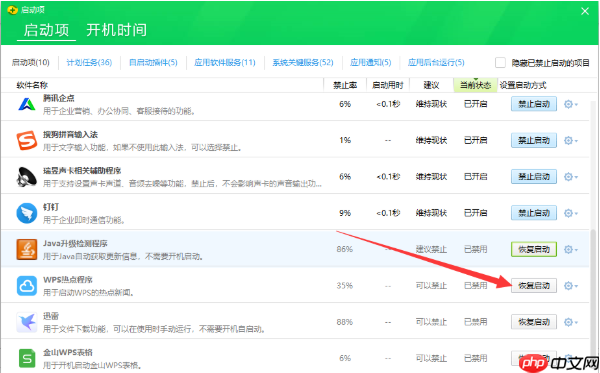Open gear settings for 迅雷 row
Screen dimensions: 600x373
571,322
